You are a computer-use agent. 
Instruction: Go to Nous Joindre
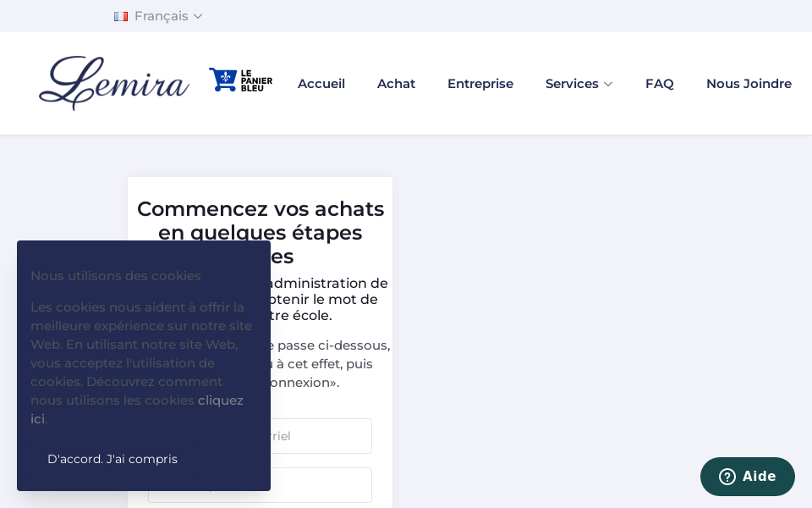click(x=749, y=84)
